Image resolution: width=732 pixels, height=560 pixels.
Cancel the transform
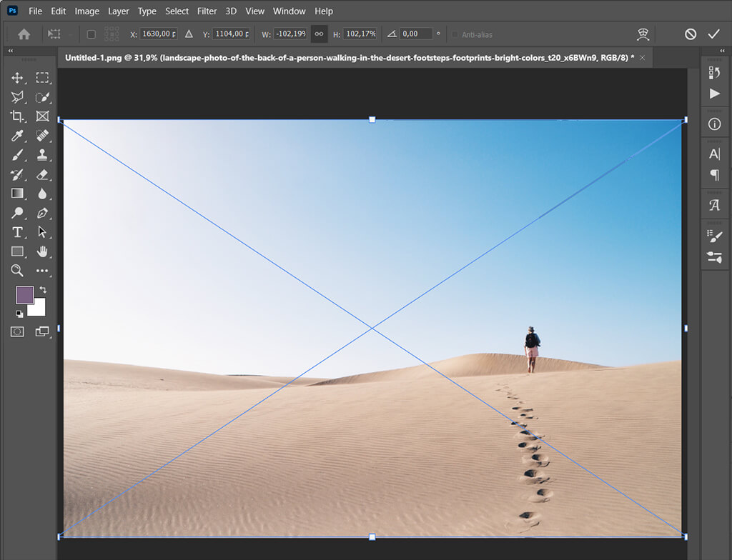(690, 34)
